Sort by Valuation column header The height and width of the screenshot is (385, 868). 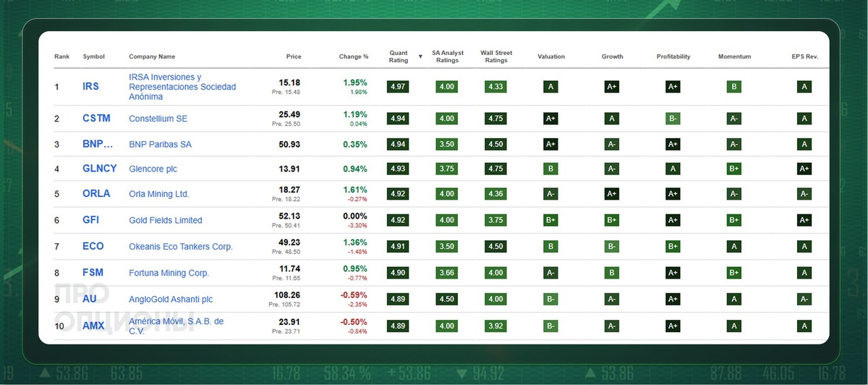click(x=551, y=56)
